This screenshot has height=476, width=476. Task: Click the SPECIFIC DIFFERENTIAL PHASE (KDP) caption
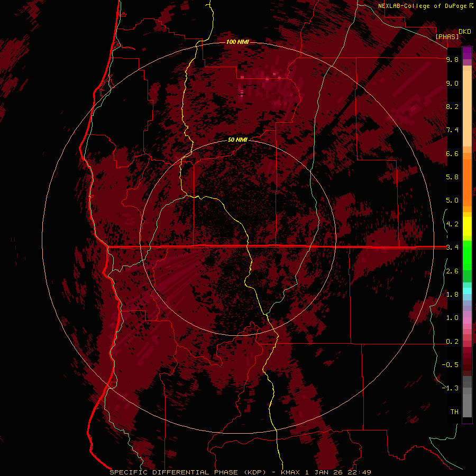(188, 472)
